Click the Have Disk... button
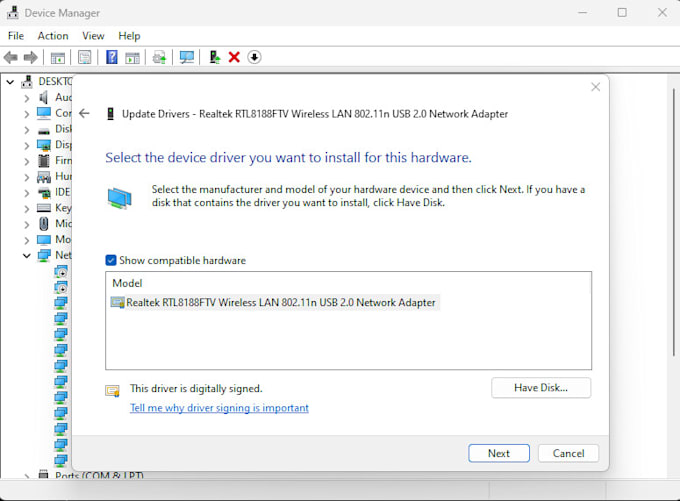 click(541, 388)
